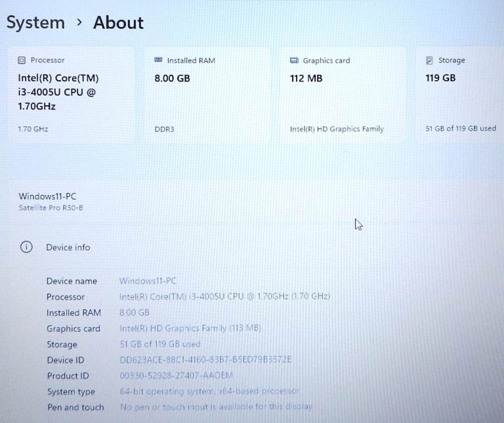Select No pen or touch input value

(x=217, y=407)
